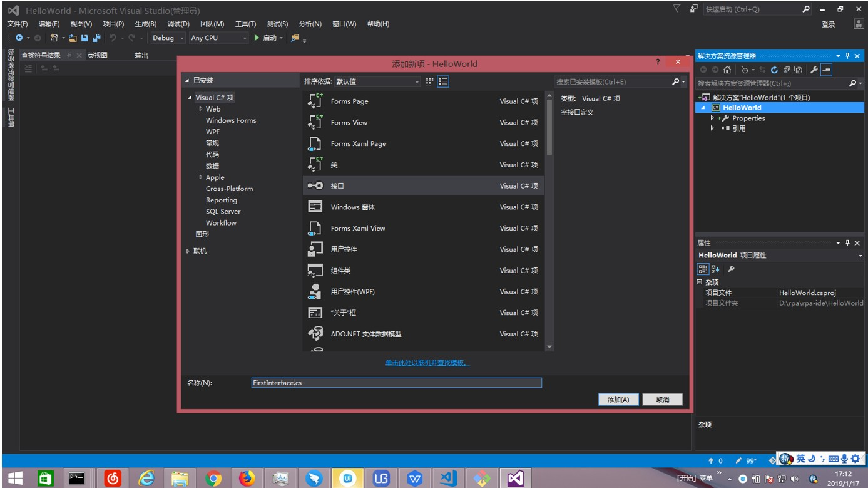Click the template list vertical scrollbar
The image size is (868, 488).
[549, 222]
